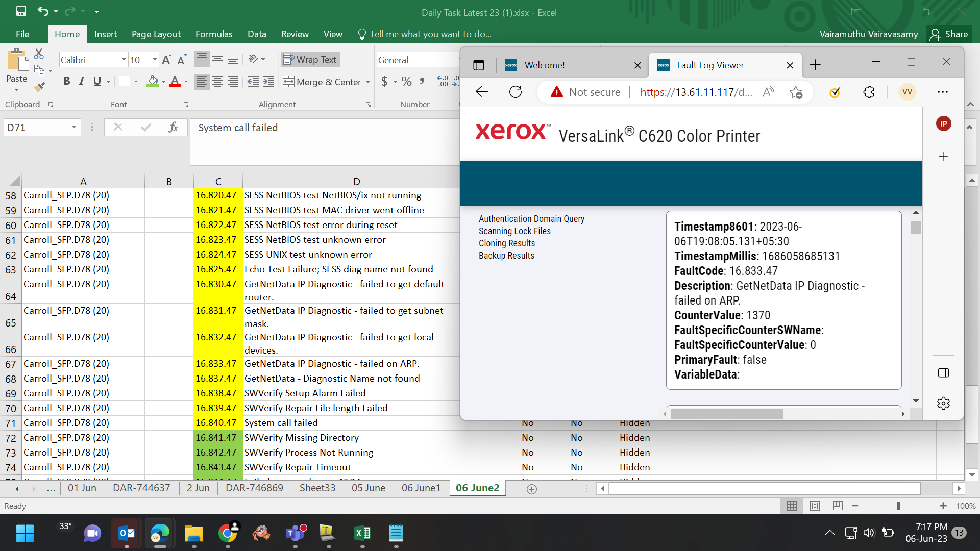Image resolution: width=980 pixels, height=551 pixels.
Task: Expand the font size dropdown
Action: pyautogui.click(x=155, y=60)
